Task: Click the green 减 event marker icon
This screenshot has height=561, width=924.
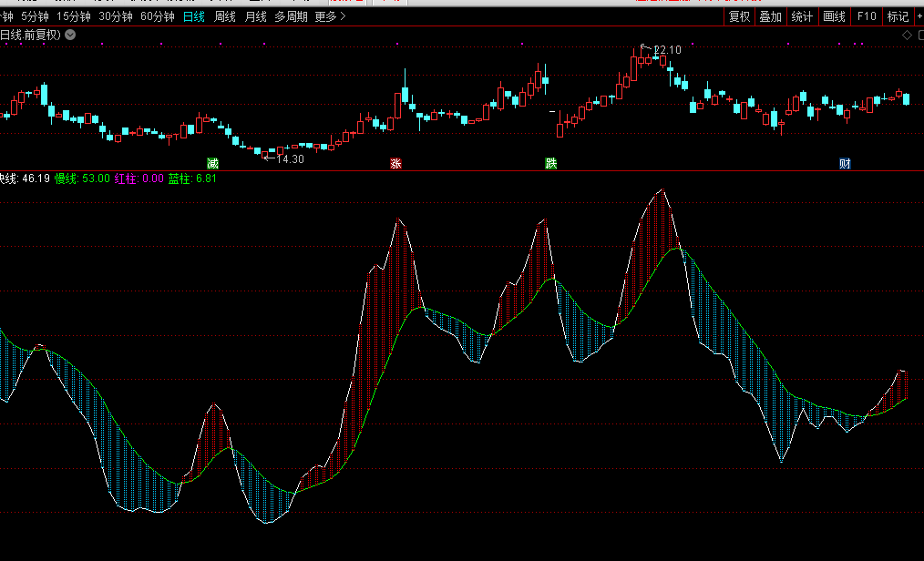Action: click(213, 164)
